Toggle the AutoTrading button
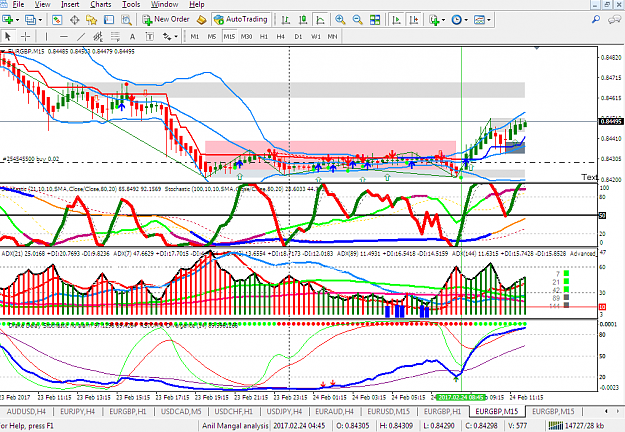625x432 pixels. (240, 19)
